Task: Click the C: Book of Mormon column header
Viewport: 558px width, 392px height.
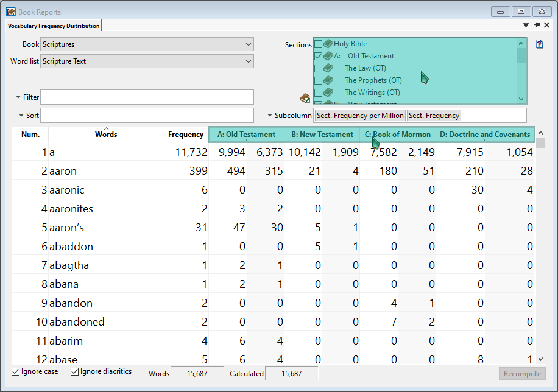Action: click(398, 135)
